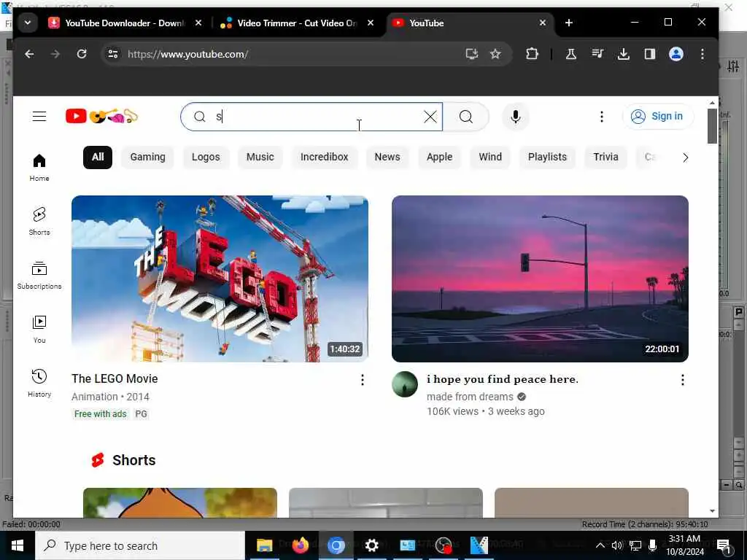Screen dimensions: 747x560
Task: Open the browser profile avatar
Action: [x=676, y=54]
